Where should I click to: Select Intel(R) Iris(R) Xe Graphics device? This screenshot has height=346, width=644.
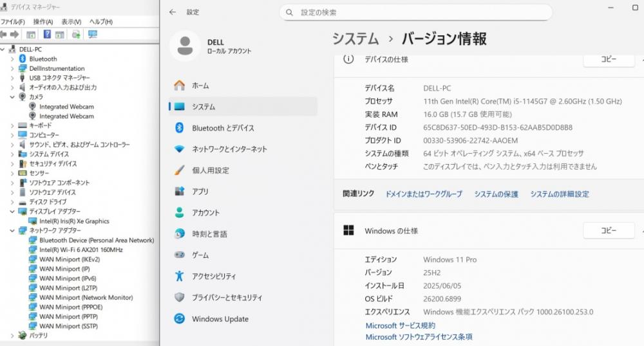click(x=74, y=221)
